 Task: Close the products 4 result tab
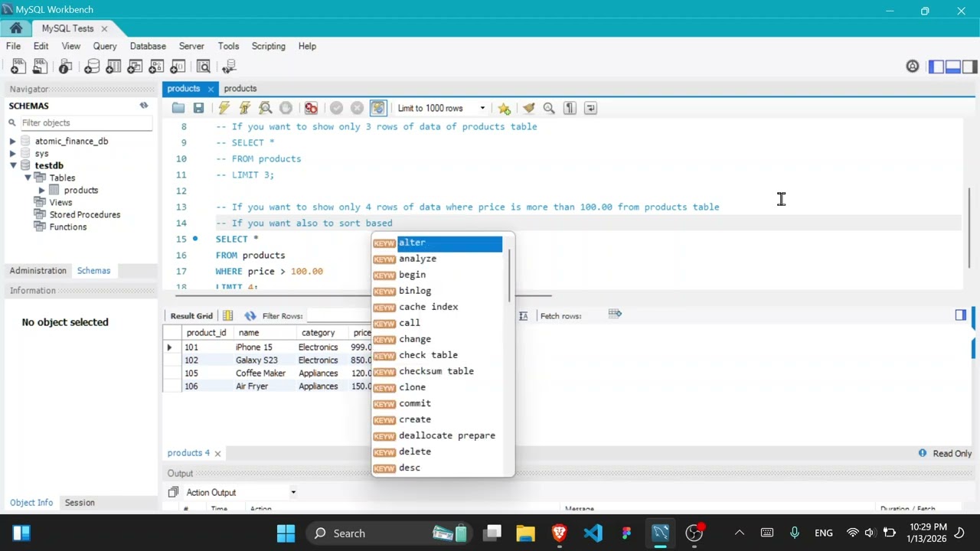[x=217, y=453]
